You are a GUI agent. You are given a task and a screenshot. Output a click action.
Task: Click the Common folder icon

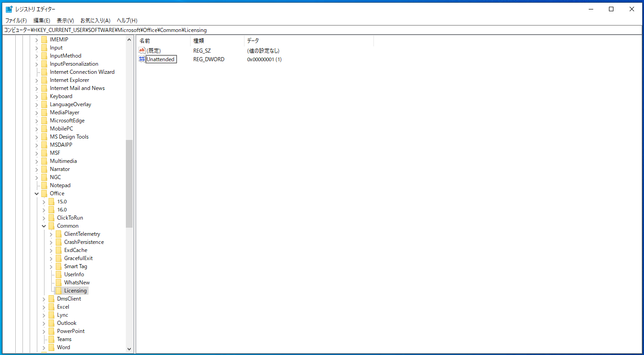tap(52, 226)
